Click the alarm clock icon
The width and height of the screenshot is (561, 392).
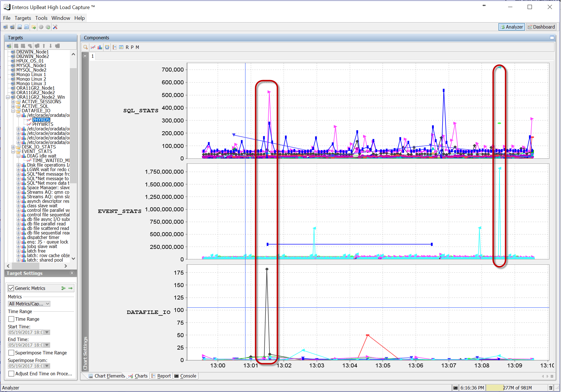[x=107, y=47]
